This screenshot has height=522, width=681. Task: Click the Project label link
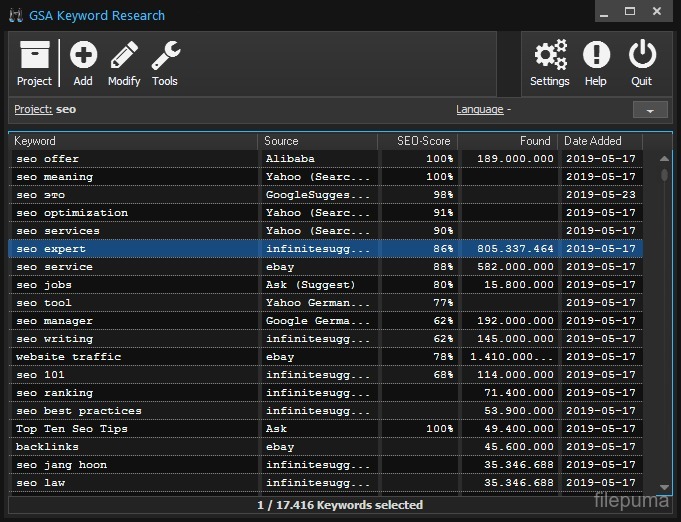33,109
